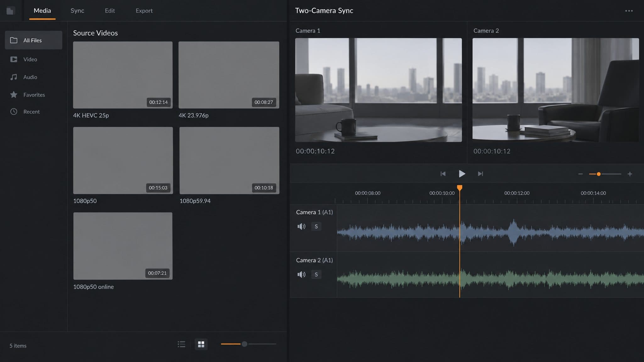This screenshot has width=644, height=362.
Task: Click the Camera 2 green waveform
Action: point(491,279)
